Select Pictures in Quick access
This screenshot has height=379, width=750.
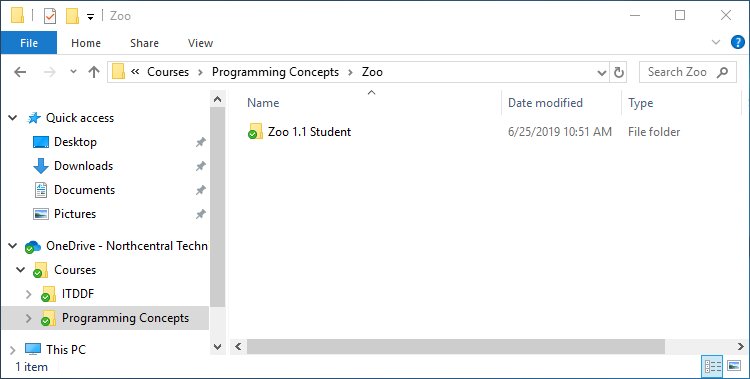point(75,214)
